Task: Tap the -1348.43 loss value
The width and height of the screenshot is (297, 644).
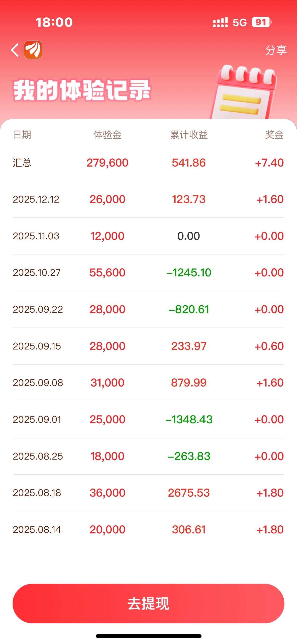Action: pyautogui.click(x=189, y=420)
